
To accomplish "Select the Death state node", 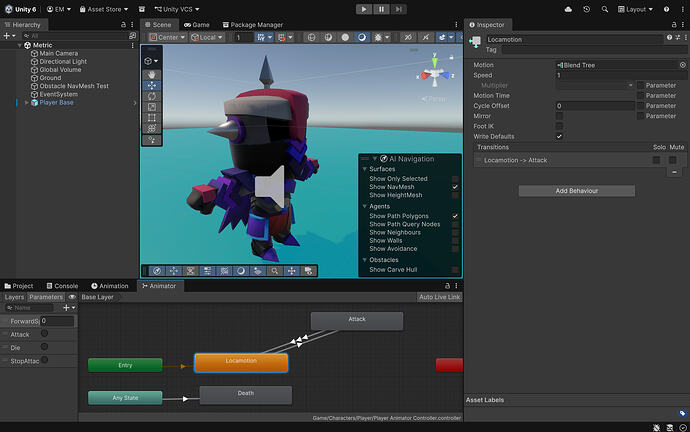I will [246, 395].
